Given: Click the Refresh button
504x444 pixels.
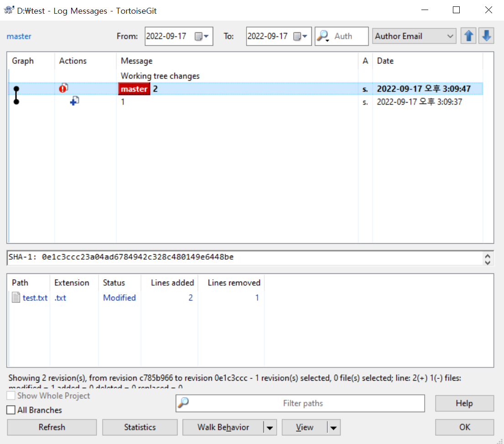Looking at the screenshot, I should click(52, 427).
